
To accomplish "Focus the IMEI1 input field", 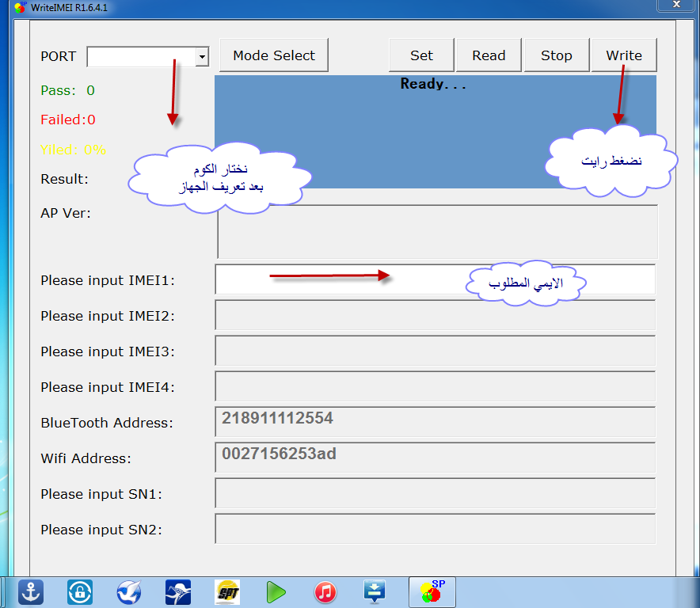I will pos(436,279).
